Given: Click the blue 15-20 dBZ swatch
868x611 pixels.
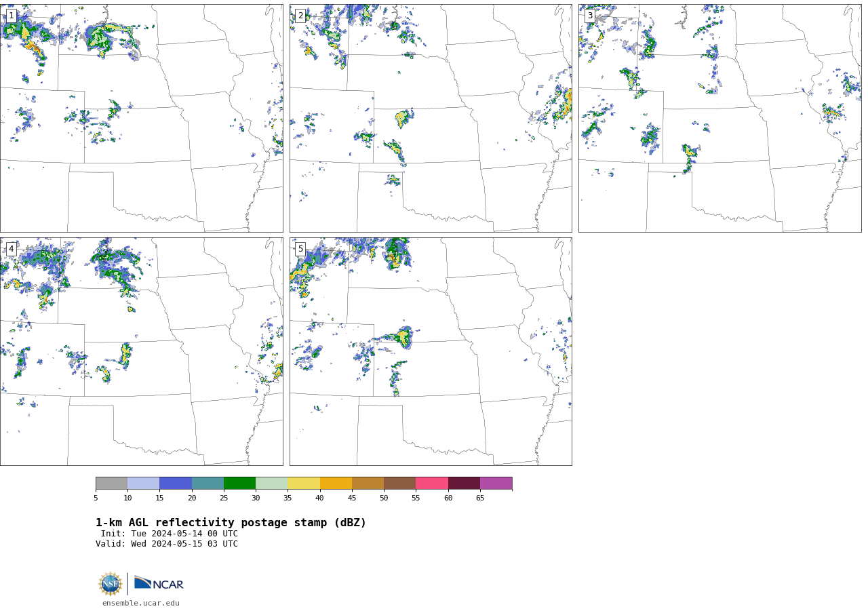Looking at the screenshot, I should click(x=176, y=484).
